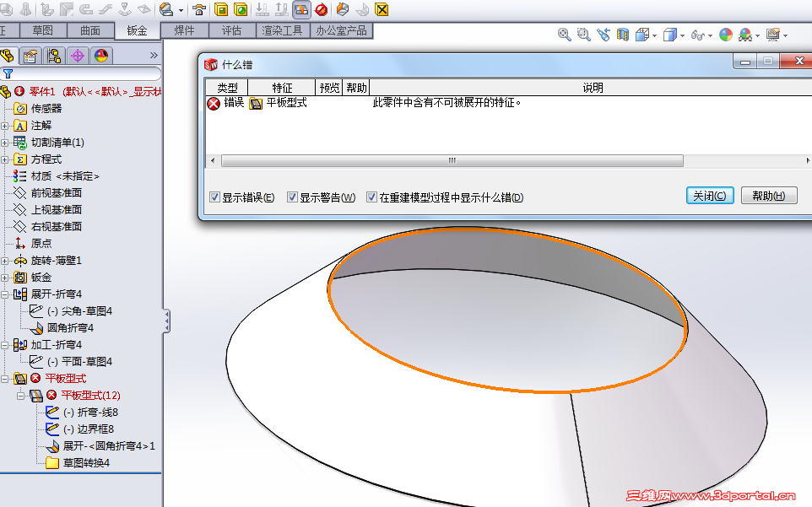
Task: Select 圆角折弯4 in feature tree
Action: coord(70,328)
